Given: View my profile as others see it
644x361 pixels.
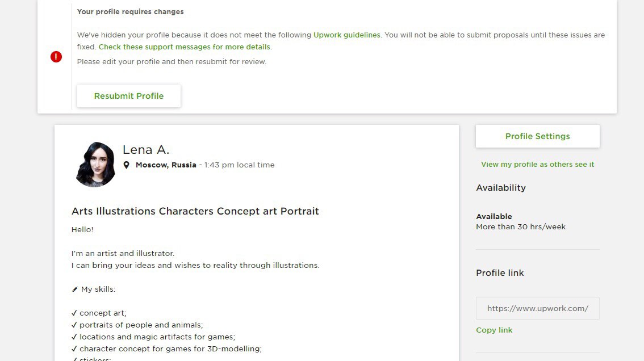Looking at the screenshot, I should click(x=538, y=164).
